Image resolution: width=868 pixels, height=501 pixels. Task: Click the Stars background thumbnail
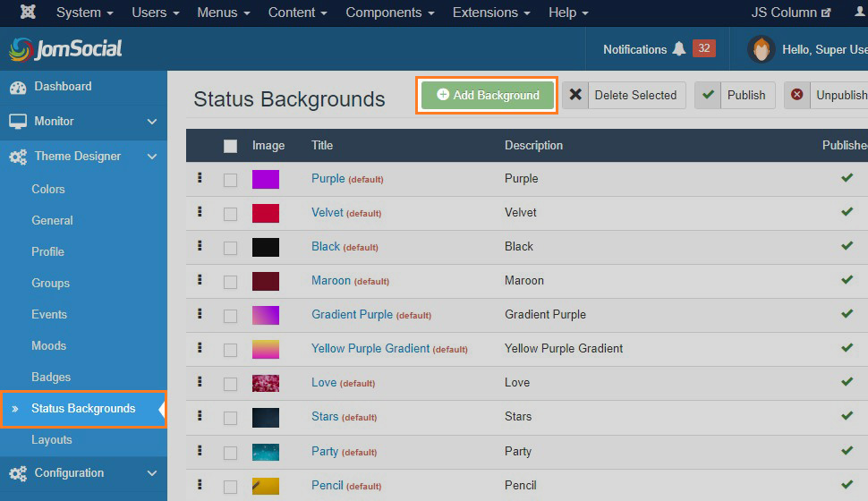(x=266, y=418)
